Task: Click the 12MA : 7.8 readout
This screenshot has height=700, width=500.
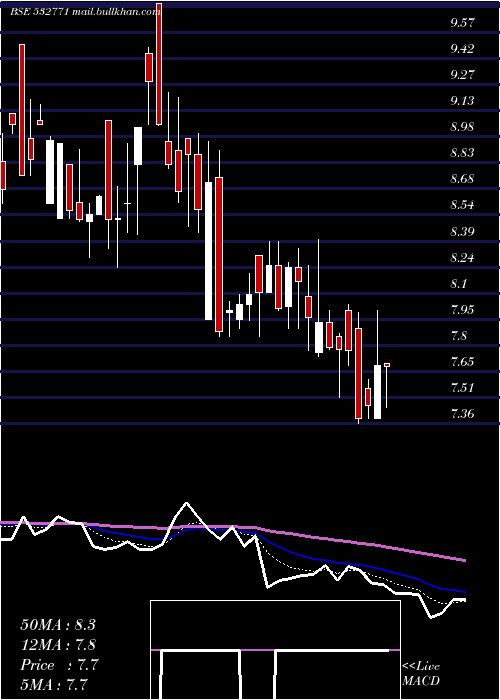Action: (58, 645)
